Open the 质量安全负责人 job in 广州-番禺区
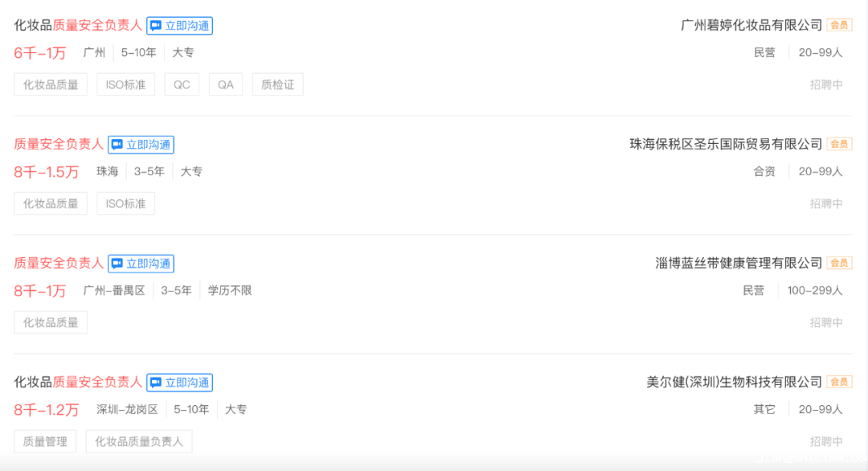This screenshot has height=471, width=868. click(59, 263)
